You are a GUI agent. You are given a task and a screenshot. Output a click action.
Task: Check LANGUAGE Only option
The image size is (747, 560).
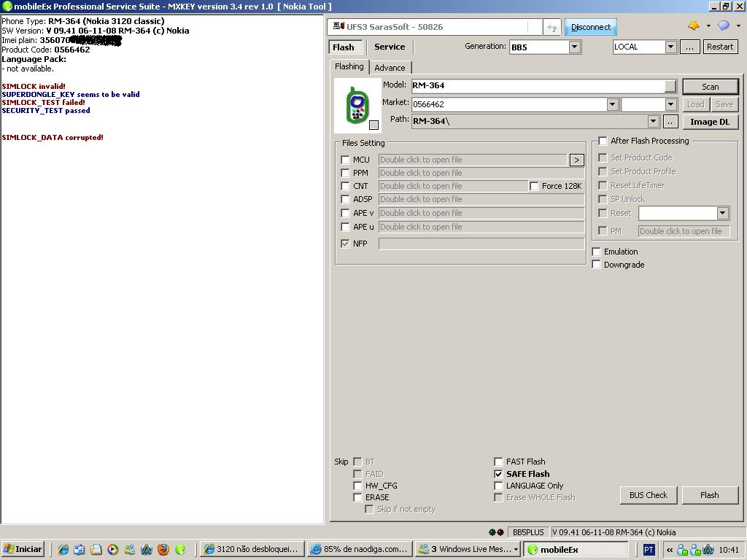[x=498, y=486]
